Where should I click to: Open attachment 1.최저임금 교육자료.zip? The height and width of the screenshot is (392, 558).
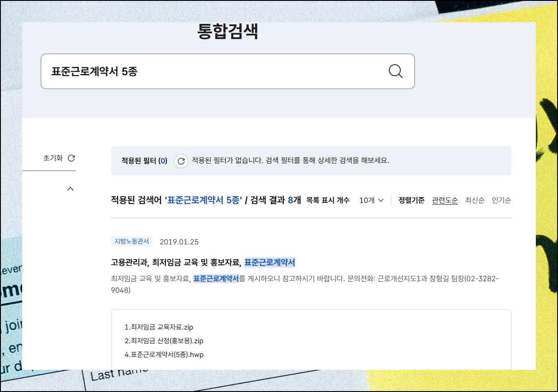[159, 327]
